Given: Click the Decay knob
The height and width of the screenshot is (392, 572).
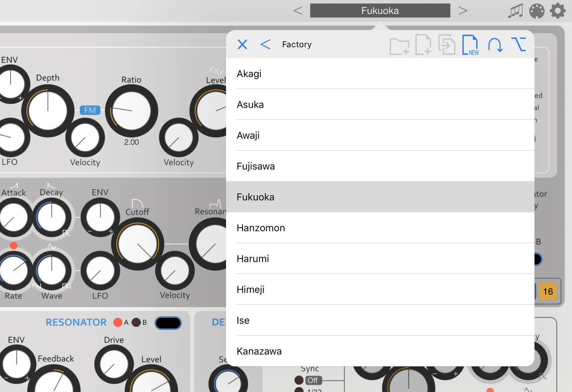Looking at the screenshot, I should [x=52, y=218].
